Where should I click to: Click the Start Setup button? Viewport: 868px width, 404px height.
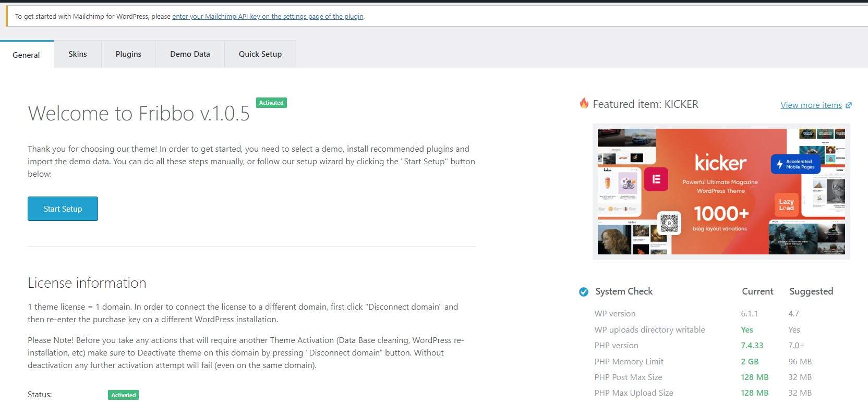pos(63,209)
